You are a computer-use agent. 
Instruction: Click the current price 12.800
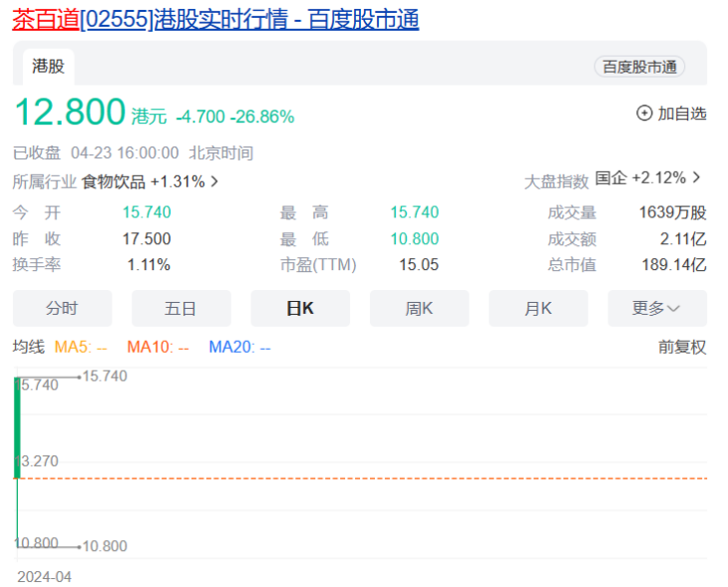(70, 113)
